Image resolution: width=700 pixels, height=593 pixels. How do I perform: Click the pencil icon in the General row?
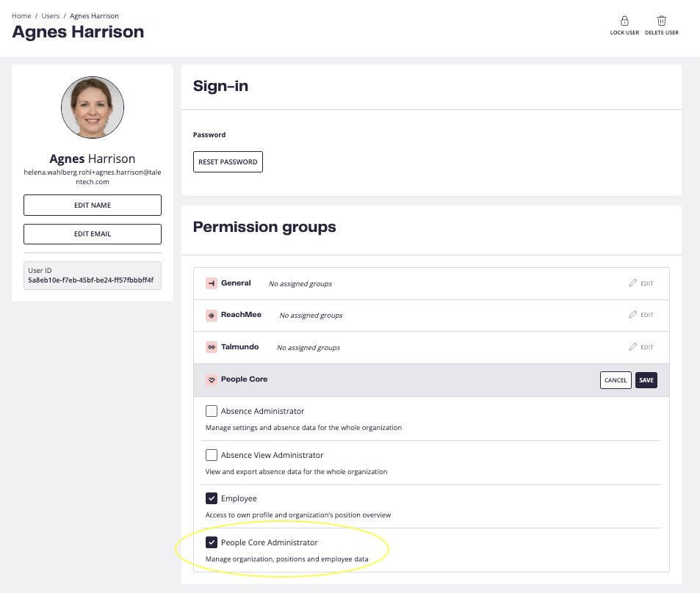(632, 283)
